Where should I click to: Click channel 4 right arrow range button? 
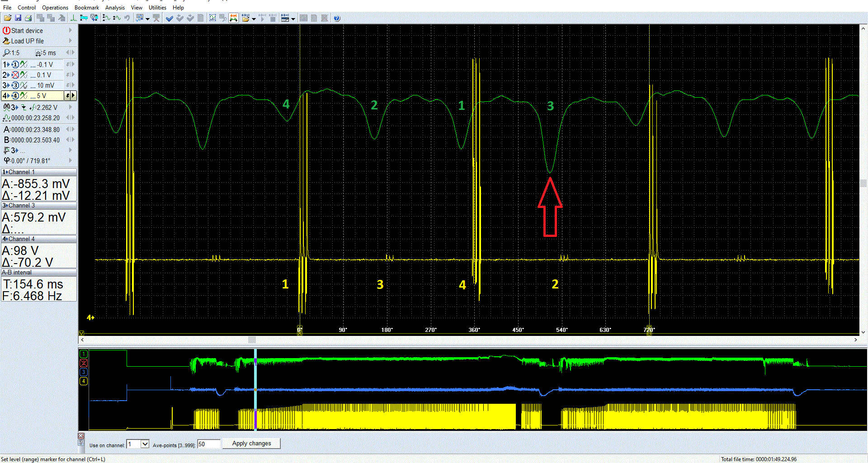coord(73,96)
